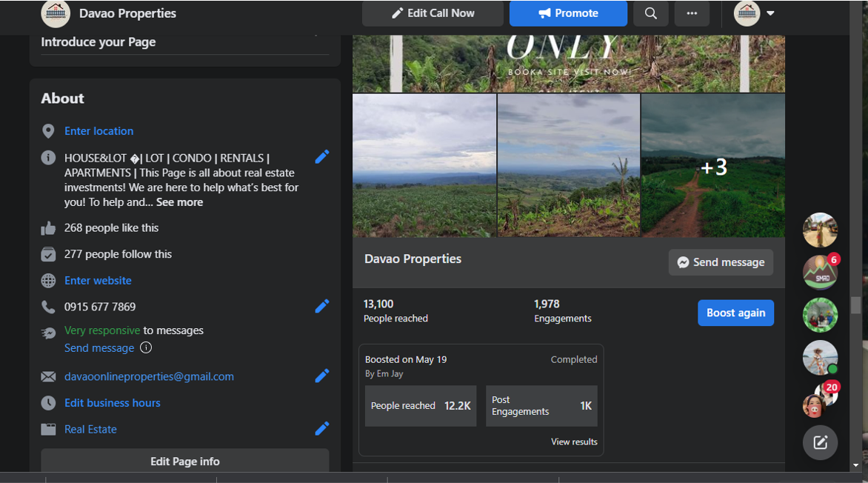Click the Enter location link
This screenshot has height=483, width=868.
pyautogui.click(x=99, y=131)
